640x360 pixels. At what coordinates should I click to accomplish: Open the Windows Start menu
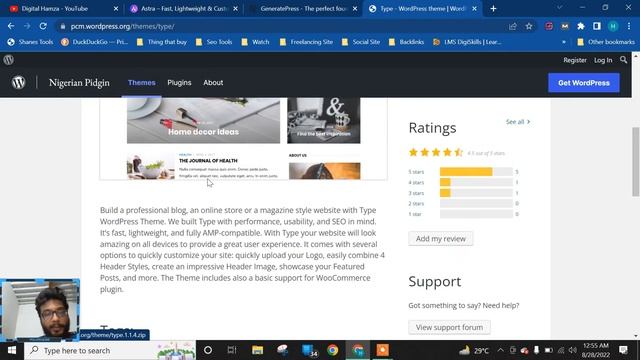(x=12, y=350)
